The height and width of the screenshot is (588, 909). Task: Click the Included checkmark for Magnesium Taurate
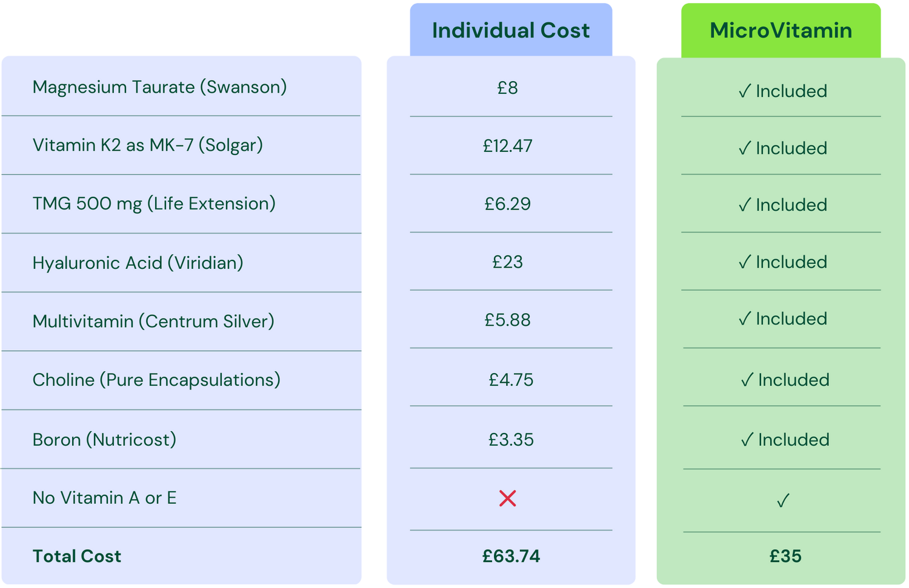tap(745, 91)
